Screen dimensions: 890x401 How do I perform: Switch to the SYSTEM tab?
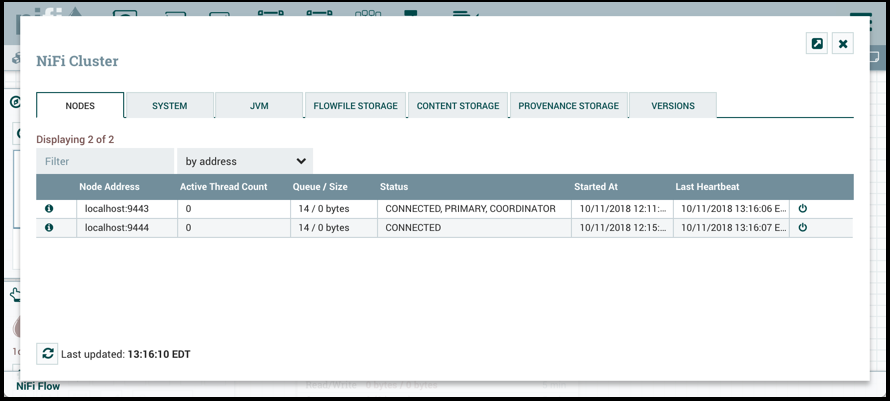click(x=170, y=106)
